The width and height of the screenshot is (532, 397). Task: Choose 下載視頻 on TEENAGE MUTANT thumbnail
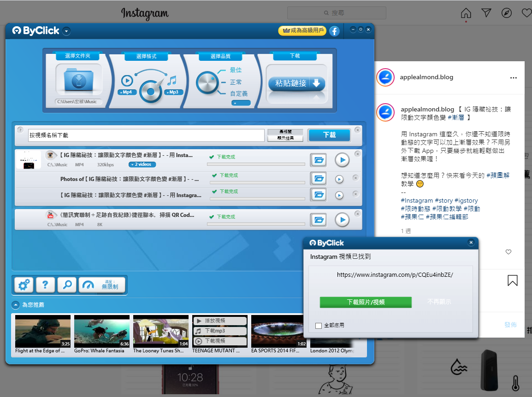(x=220, y=341)
